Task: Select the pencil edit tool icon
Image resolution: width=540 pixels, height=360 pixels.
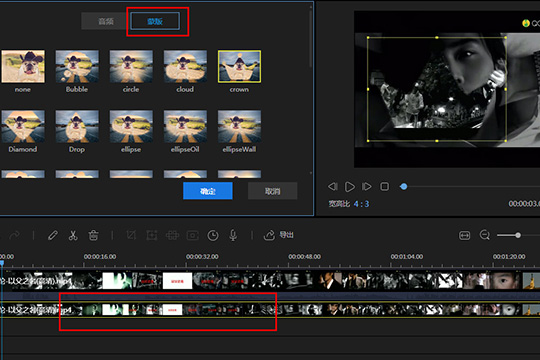Action: [x=52, y=235]
